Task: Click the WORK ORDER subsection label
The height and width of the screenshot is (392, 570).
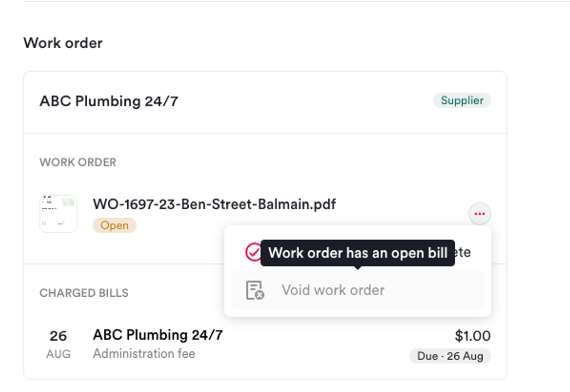Action: tap(78, 162)
